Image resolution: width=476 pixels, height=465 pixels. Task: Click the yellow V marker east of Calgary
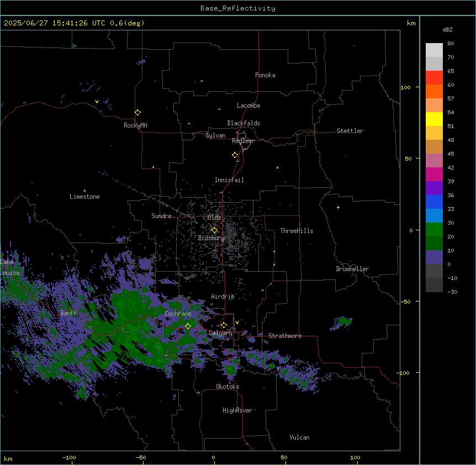[x=237, y=323]
